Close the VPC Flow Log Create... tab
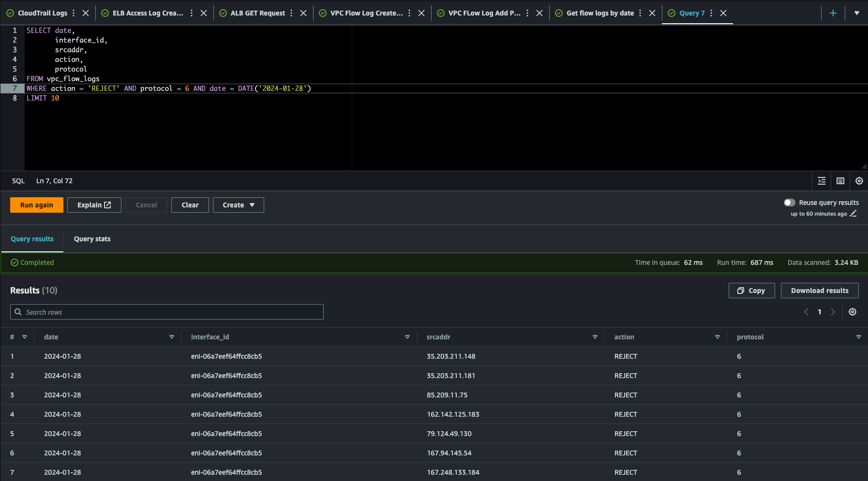This screenshot has width=868, height=481. click(421, 13)
